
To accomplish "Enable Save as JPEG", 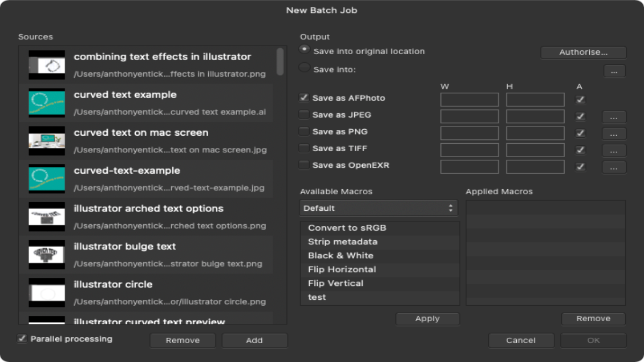I will click(x=304, y=115).
